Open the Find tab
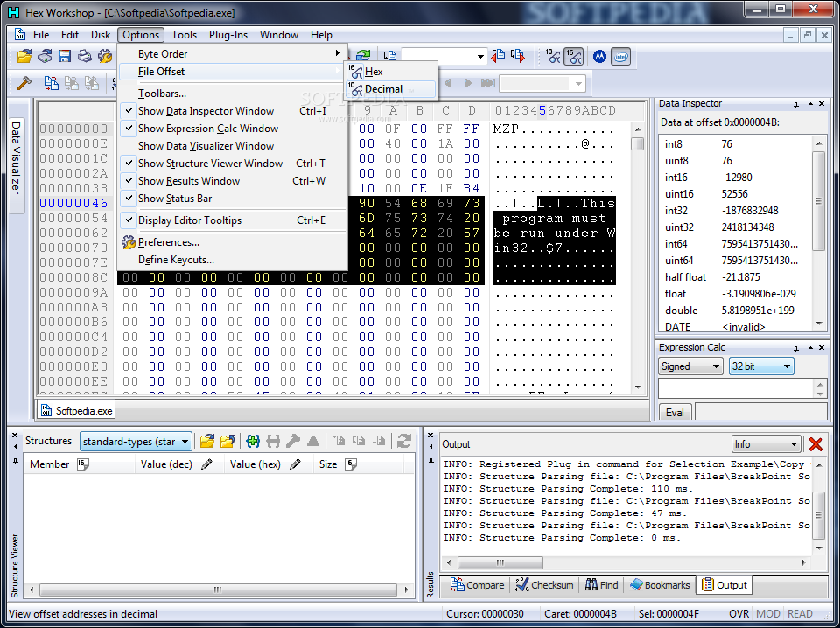The height and width of the screenshot is (628, 840). [602, 585]
